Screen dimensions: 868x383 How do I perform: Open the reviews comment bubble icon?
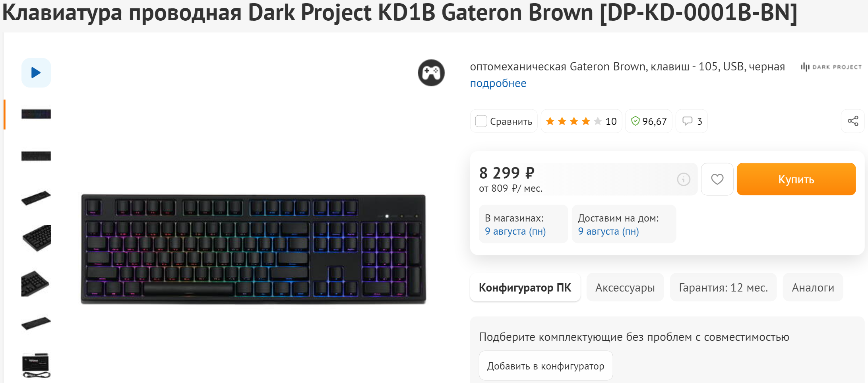tap(687, 121)
